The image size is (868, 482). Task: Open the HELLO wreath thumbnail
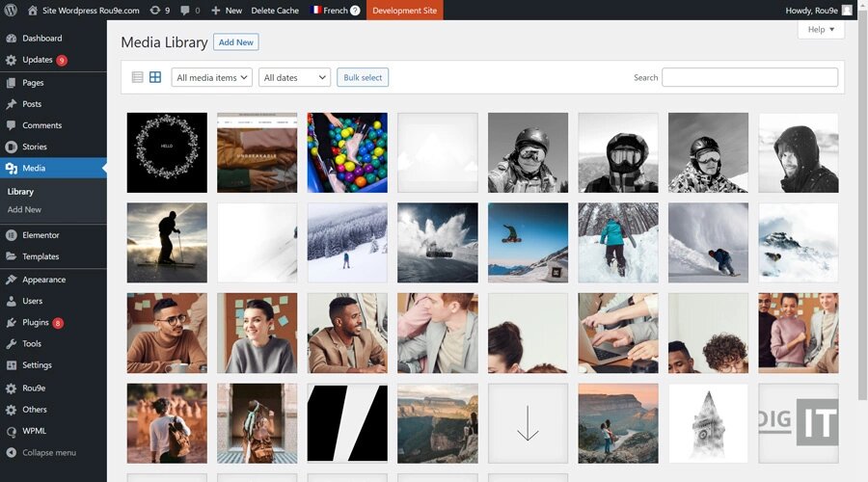(167, 152)
